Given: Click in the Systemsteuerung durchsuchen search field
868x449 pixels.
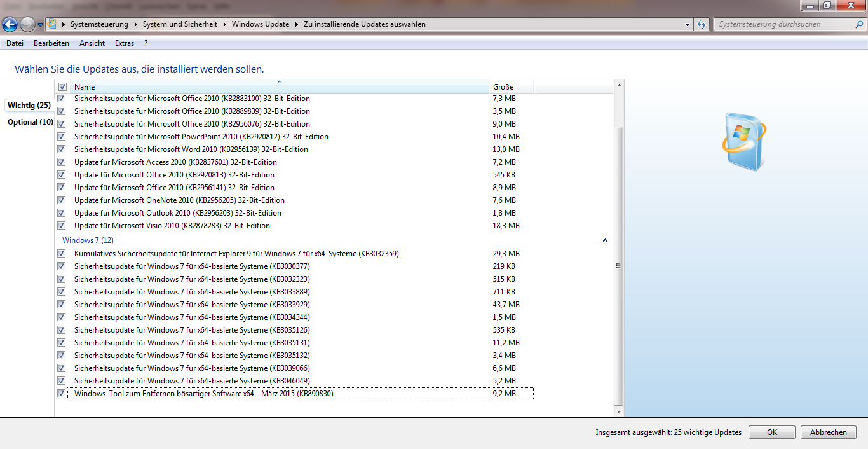Looking at the screenshot, I should (x=785, y=24).
